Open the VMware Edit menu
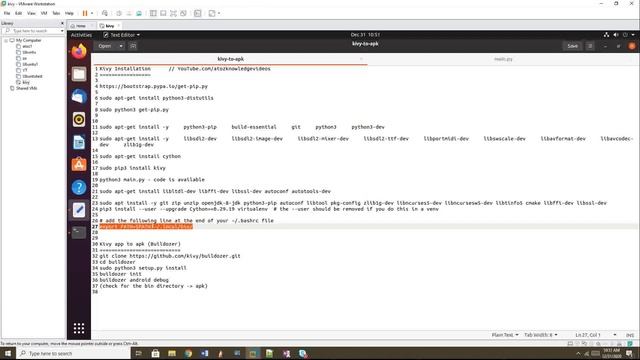 18,13
